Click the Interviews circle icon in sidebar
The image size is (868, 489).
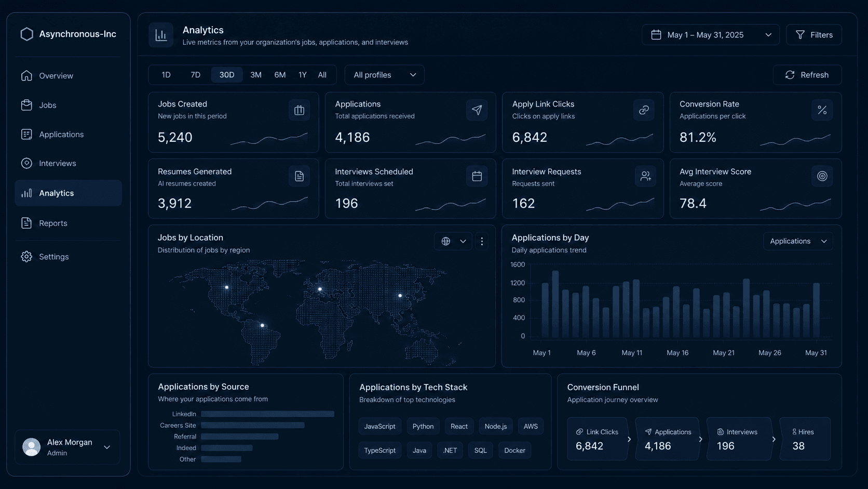[26, 163]
